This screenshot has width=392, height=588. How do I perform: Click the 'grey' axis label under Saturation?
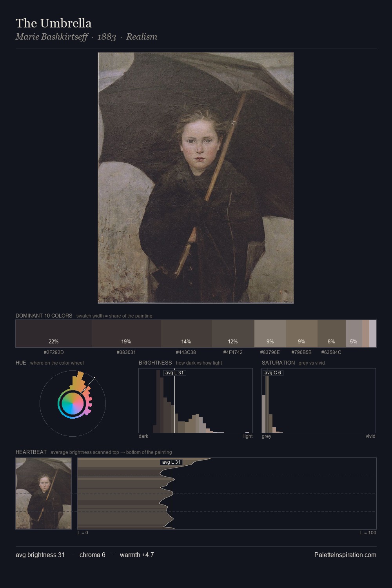pyautogui.click(x=267, y=436)
